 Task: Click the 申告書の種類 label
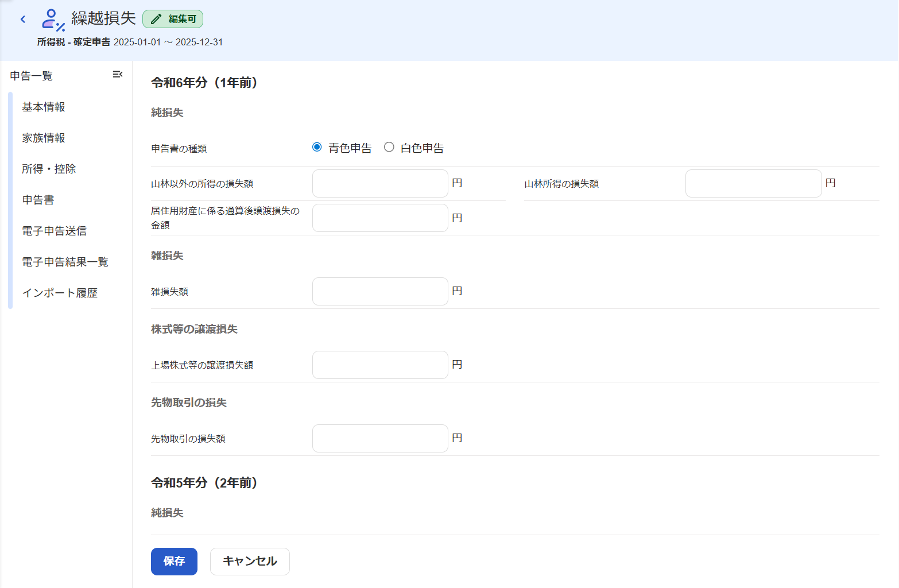pos(179,149)
